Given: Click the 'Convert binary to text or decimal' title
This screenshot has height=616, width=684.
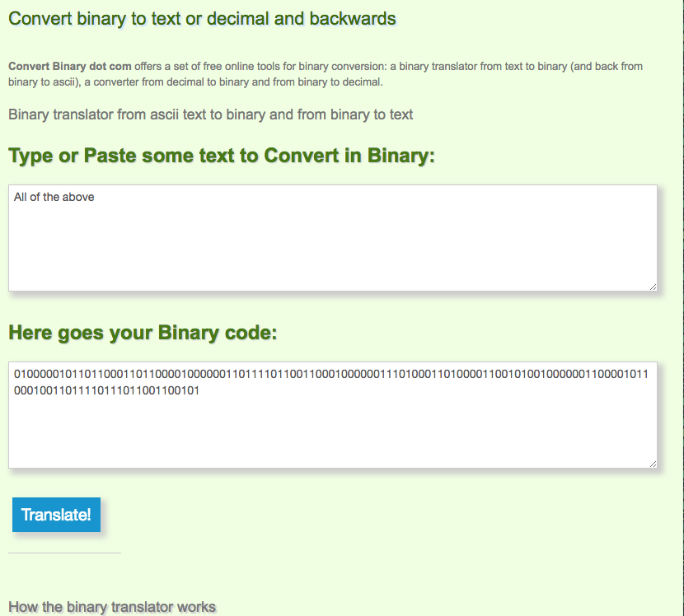Looking at the screenshot, I should 202,18.
